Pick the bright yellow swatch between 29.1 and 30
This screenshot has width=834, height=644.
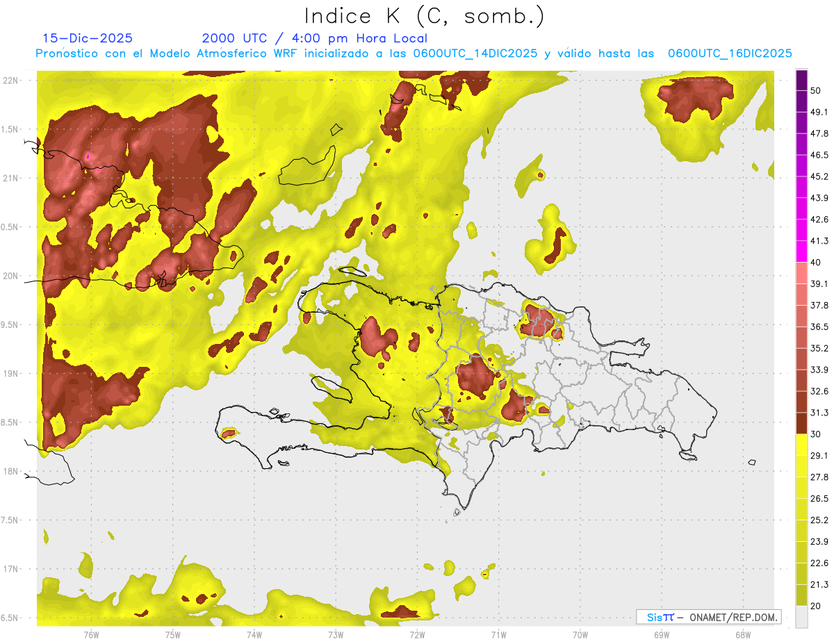coord(801,445)
